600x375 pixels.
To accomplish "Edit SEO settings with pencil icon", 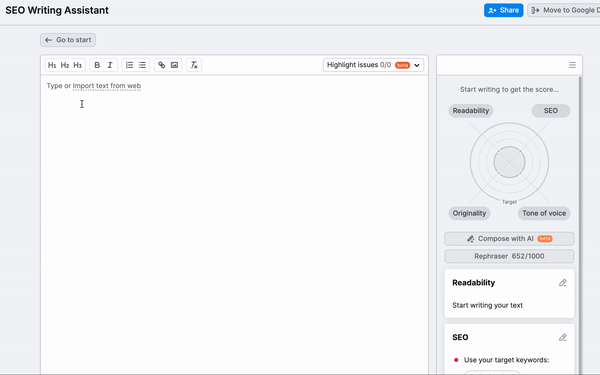I will click(562, 338).
